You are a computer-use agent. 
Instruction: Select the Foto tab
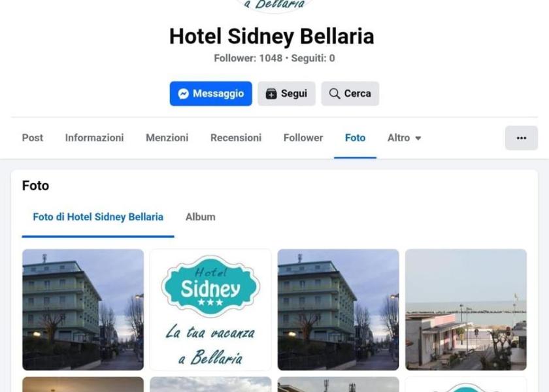pyautogui.click(x=355, y=138)
